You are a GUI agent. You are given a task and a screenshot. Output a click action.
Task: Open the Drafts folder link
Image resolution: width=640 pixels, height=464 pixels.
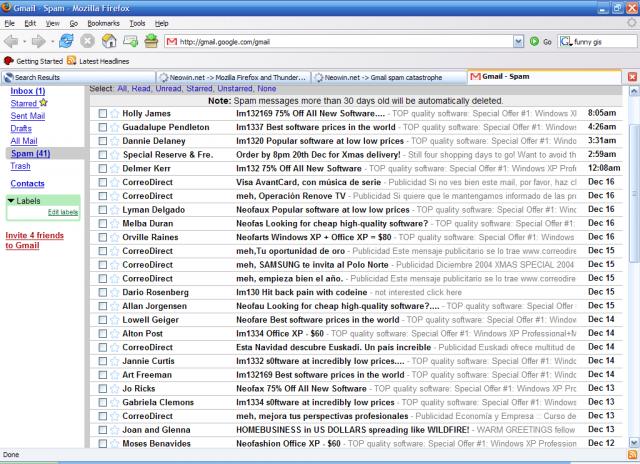pyautogui.click(x=21, y=129)
